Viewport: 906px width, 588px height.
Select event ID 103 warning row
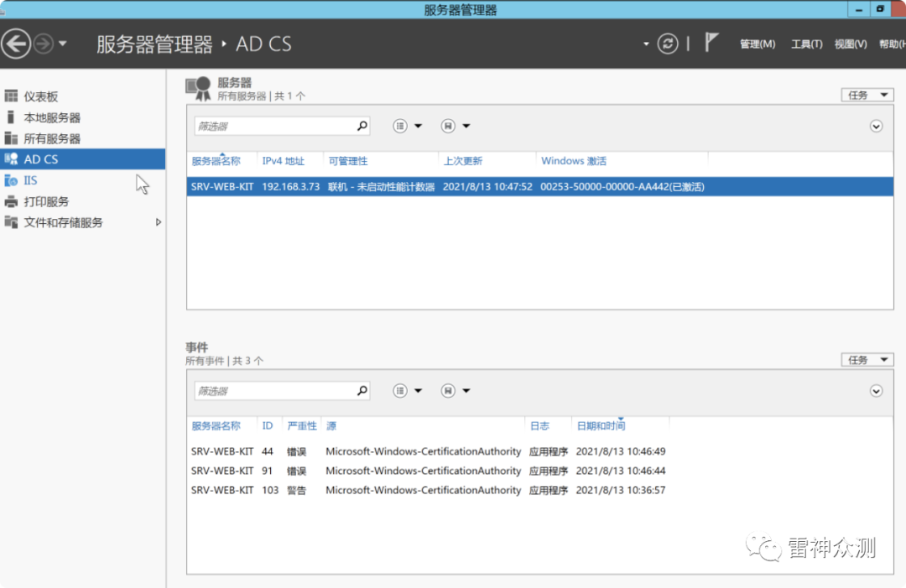pyautogui.click(x=428, y=490)
